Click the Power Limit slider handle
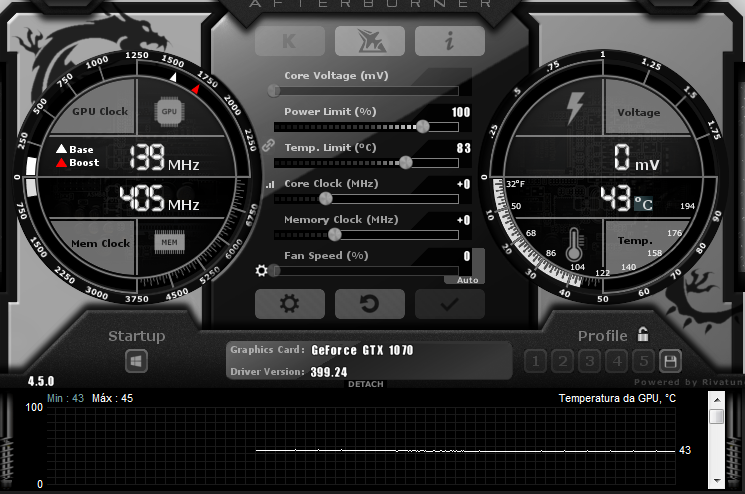Viewport: 745px width, 494px height. (x=422, y=126)
